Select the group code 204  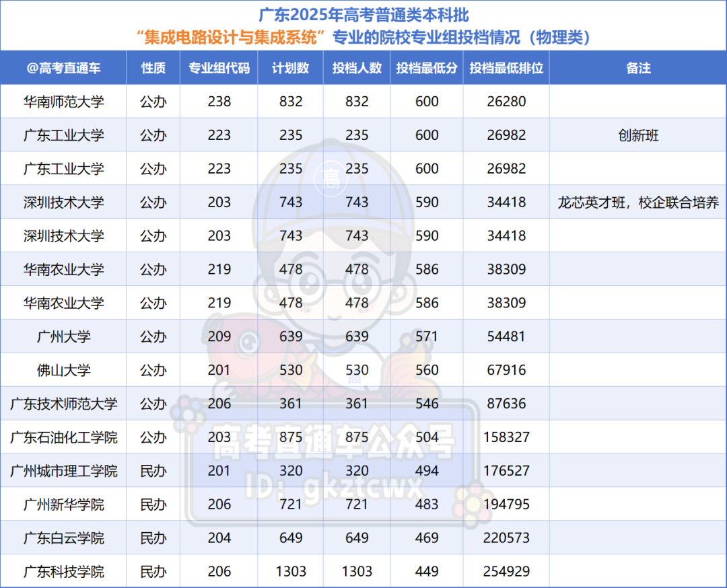click(219, 538)
